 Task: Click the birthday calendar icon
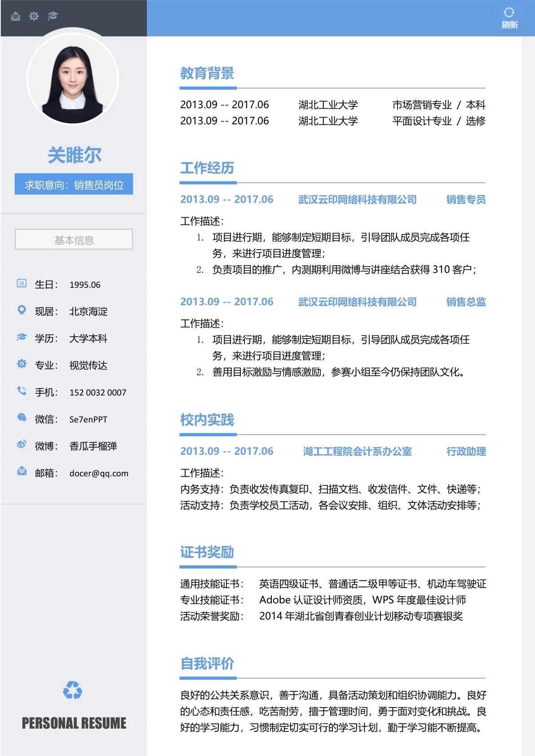[x=22, y=283]
